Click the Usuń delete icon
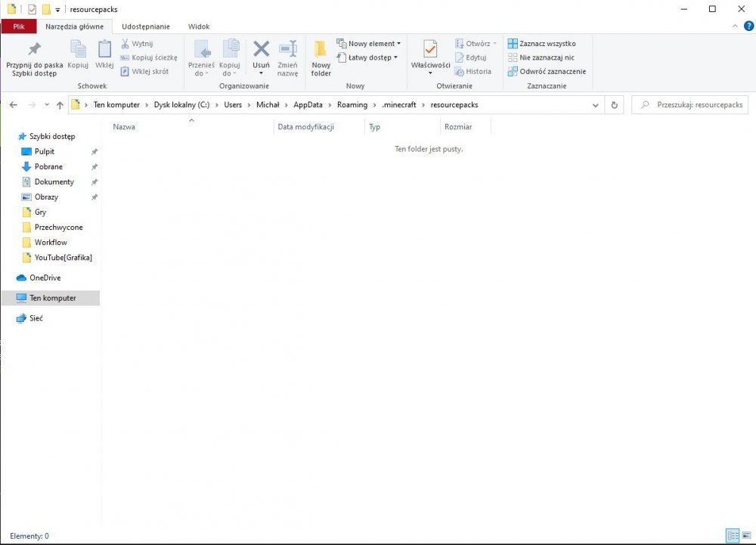 [x=261, y=51]
